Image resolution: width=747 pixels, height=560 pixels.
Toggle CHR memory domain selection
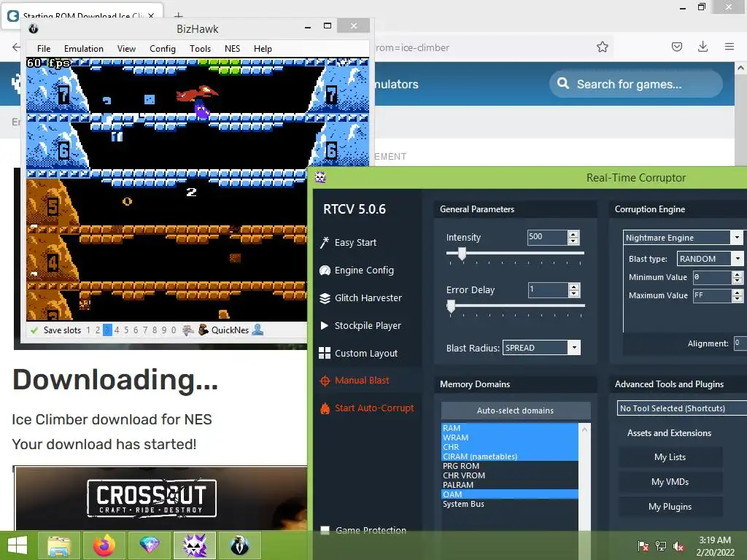pyautogui.click(x=510, y=447)
